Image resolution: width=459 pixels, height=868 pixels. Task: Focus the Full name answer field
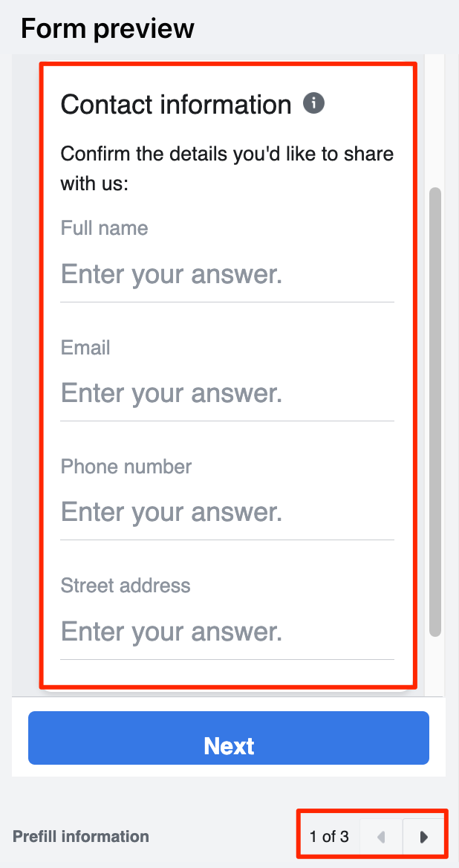(x=227, y=275)
